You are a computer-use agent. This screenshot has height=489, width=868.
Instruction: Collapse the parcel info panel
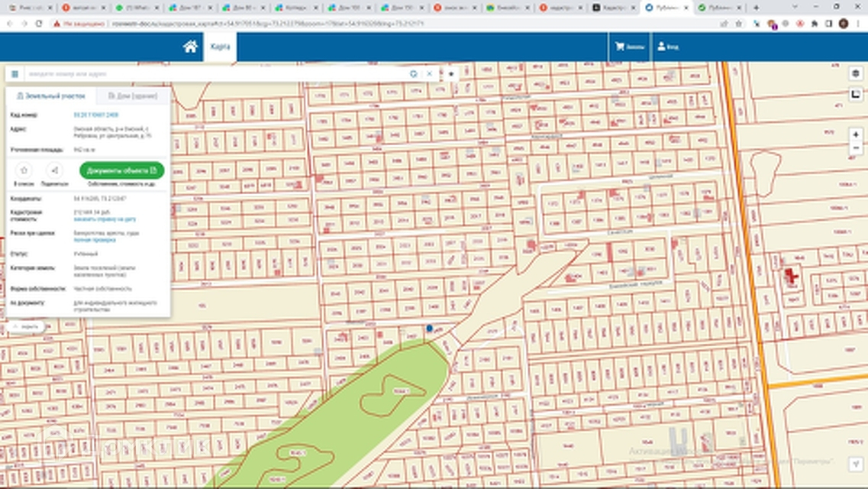coord(25,326)
